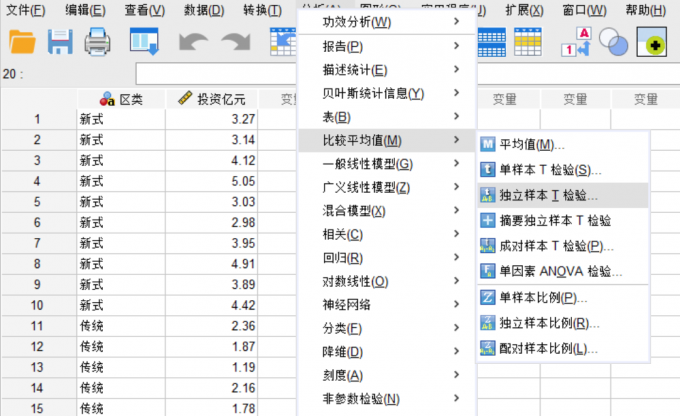Choose 单因素 ANOVA 检验 text in submenu
The width and height of the screenshot is (680, 416).
pyautogui.click(x=560, y=272)
